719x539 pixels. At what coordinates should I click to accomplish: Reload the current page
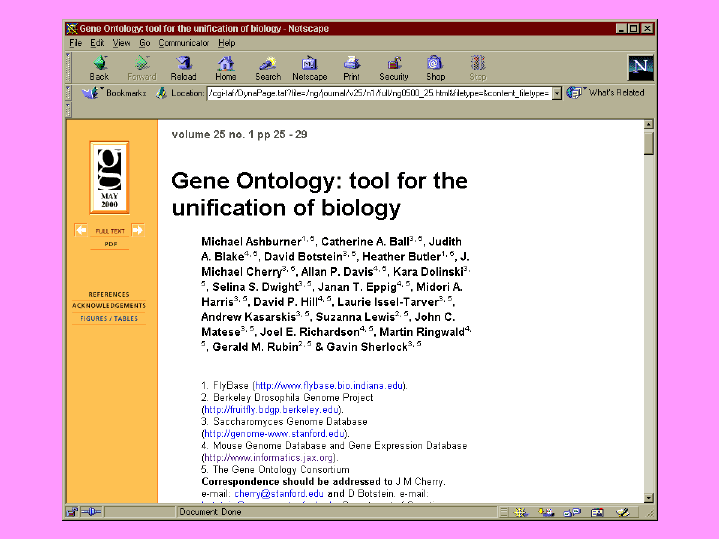pyautogui.click(x=183, y=67)
